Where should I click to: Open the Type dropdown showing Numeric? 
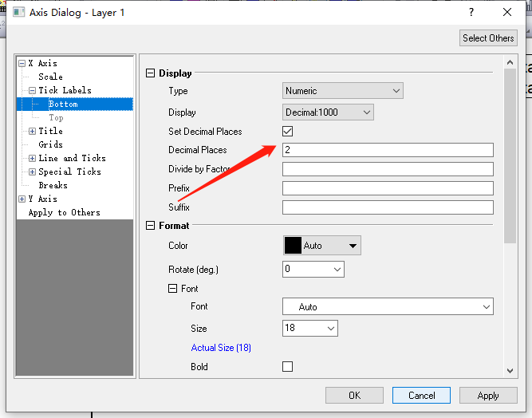tap(343, 91)
